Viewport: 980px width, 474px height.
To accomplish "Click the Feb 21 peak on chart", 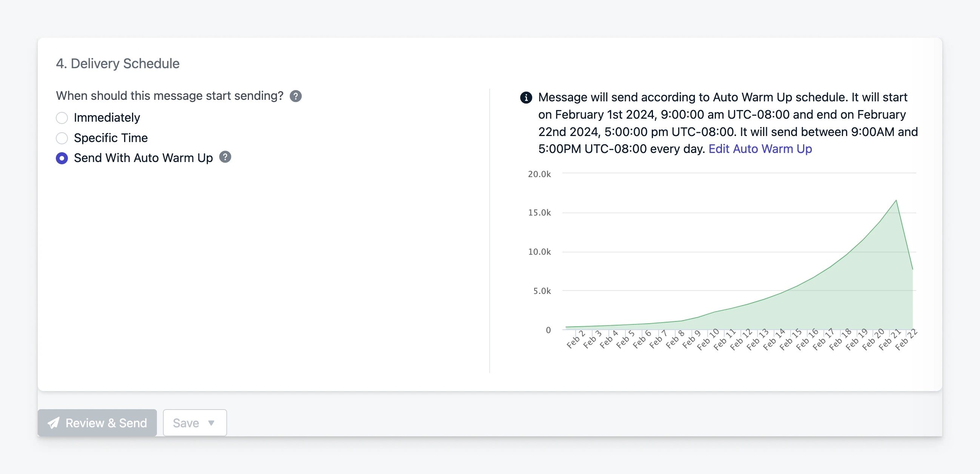I will coord(896,200).
